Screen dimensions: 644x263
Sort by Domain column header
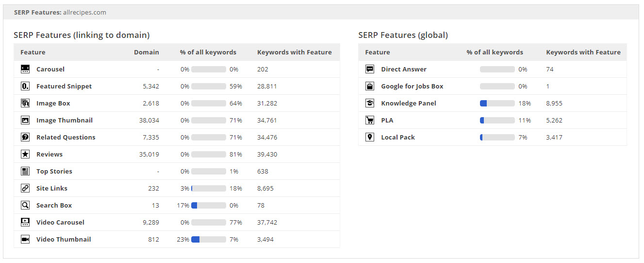pyautogui.click(x=146, y=52)
